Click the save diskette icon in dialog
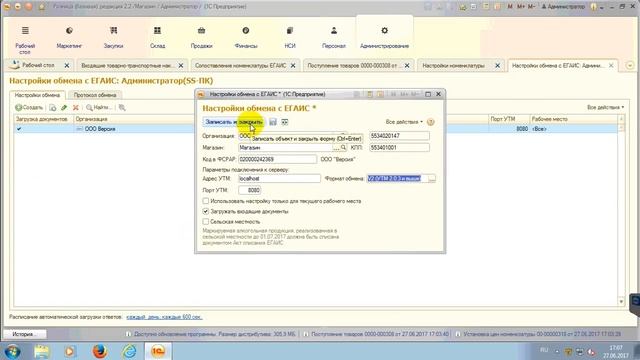This screenshot has width=640, height=360. coord(273,122)
